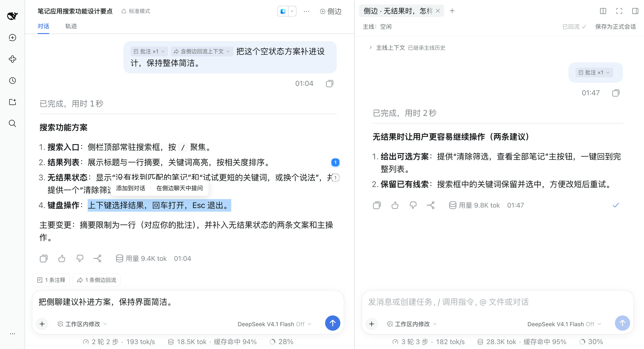Expand the 批注 ×1 chip in side panel message
The height and width of the screenshot is (349, 644).
pos(594,72)
